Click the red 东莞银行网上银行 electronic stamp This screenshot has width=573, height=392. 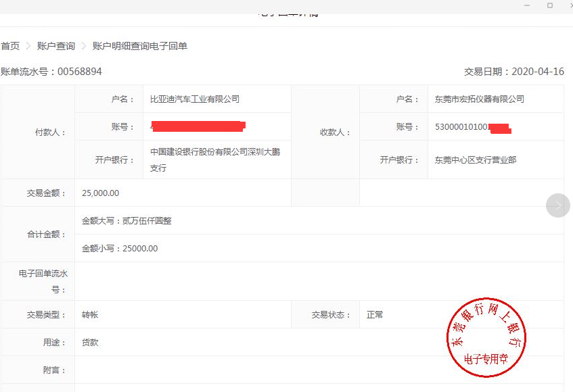tap(486, 337)
